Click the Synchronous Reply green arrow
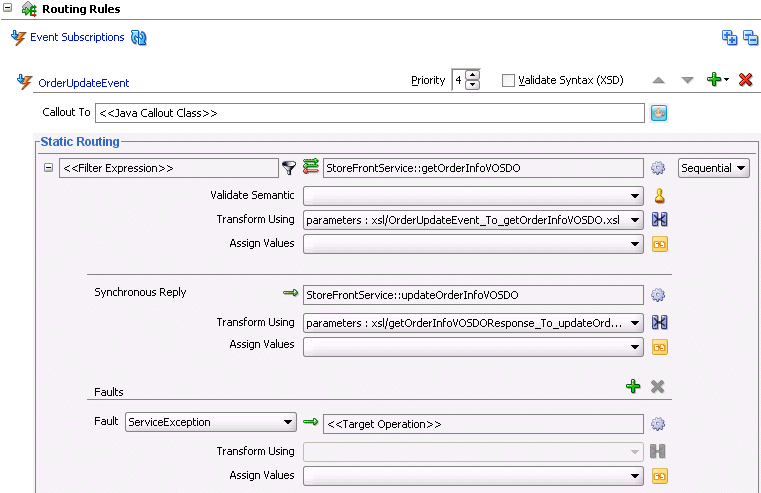The width and height of the screenshot is (761, 493). point(290,293)
